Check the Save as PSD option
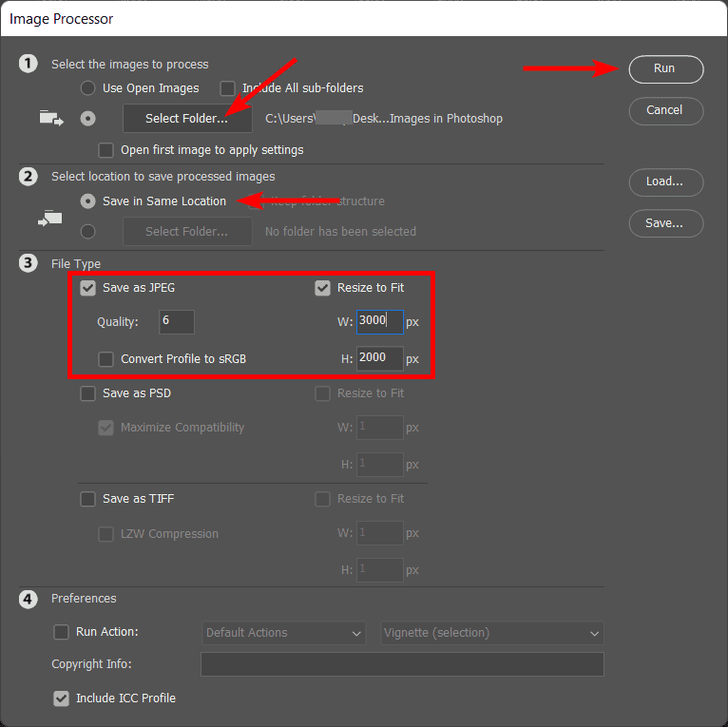 tap(88, 393)
